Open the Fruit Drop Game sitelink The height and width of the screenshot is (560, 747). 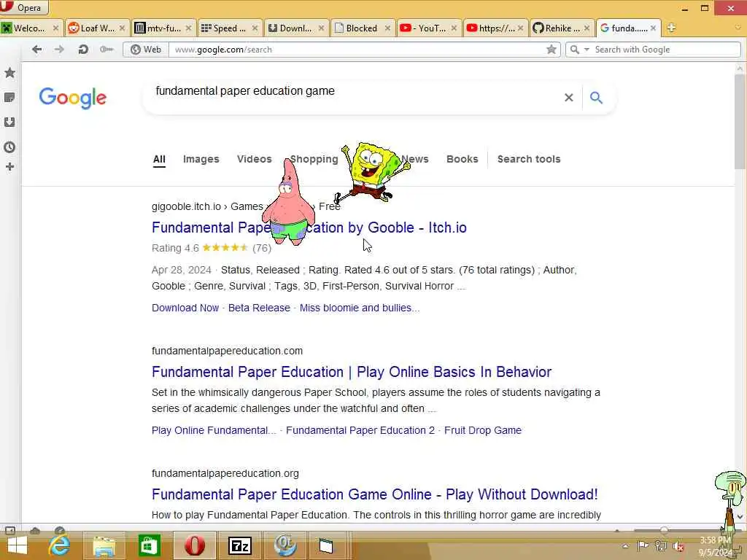pos(483,430)
